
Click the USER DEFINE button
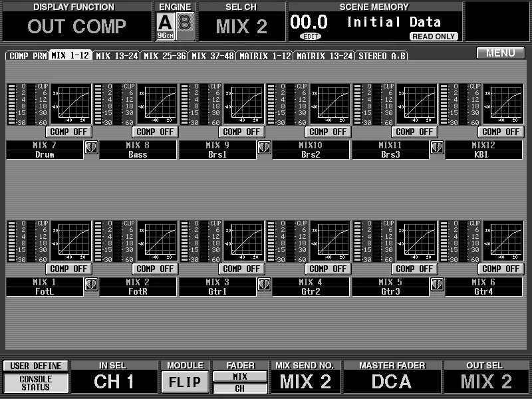(x=36, y=366)
